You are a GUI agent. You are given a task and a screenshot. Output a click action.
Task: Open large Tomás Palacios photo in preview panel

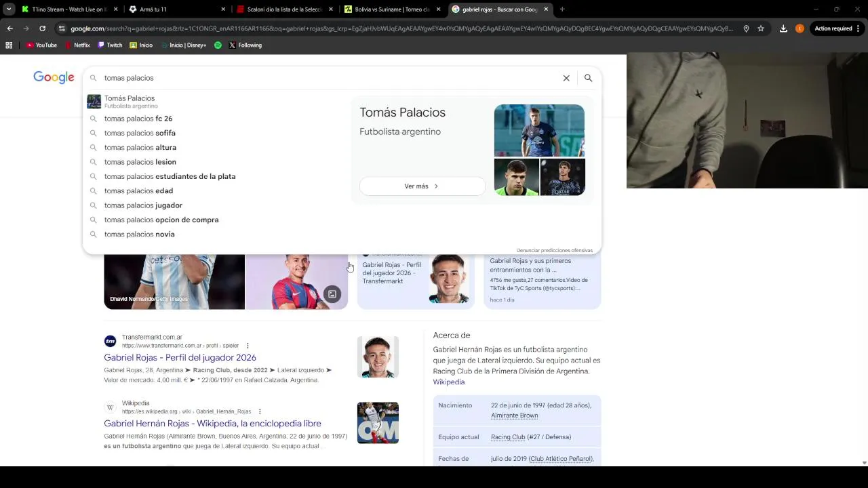(539, 130)
